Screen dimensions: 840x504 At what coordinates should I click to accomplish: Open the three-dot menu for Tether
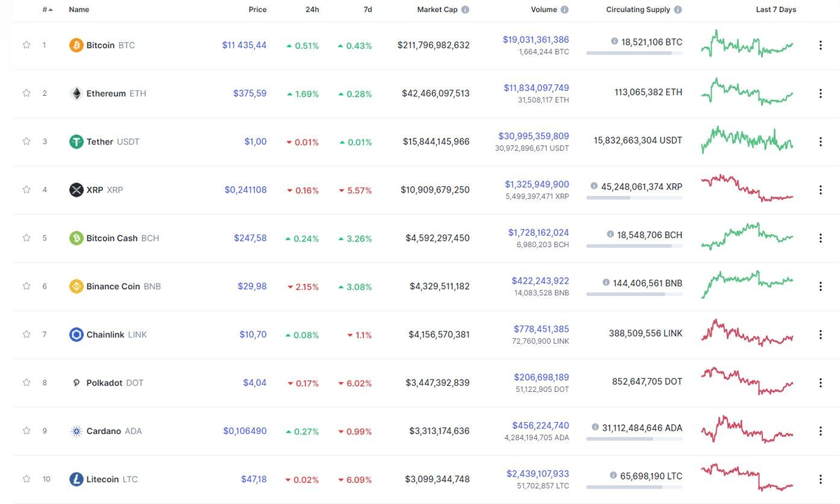click(x=820, y=142)
